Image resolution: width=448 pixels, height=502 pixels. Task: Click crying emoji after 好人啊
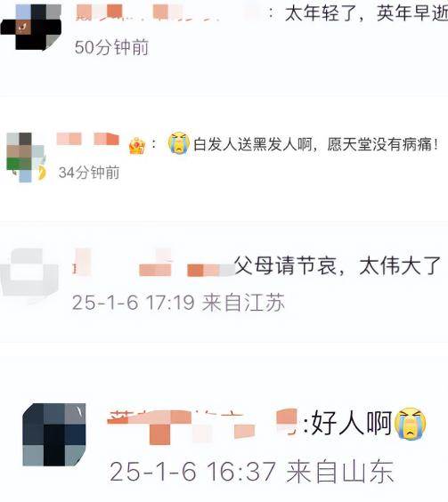point(411,424)
